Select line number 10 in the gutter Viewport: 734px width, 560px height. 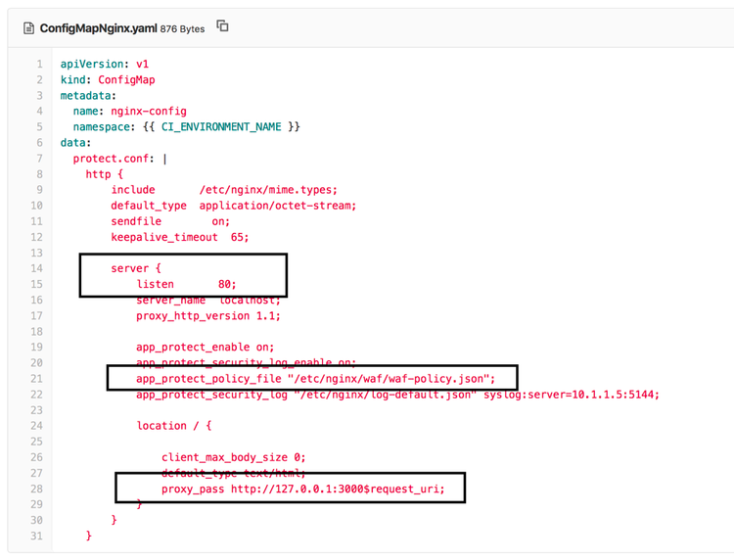(x=36, y=206)
